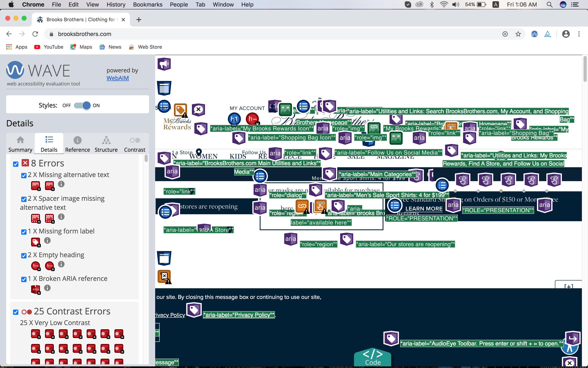Open the Maps bookmark
Viewport: 588px width, 368px height.
81,47
